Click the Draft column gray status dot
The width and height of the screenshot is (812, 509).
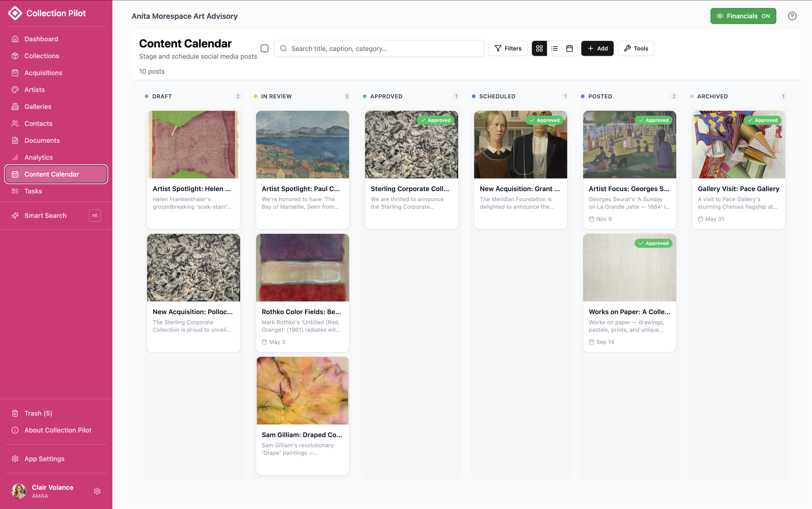(x=147, y=96)
